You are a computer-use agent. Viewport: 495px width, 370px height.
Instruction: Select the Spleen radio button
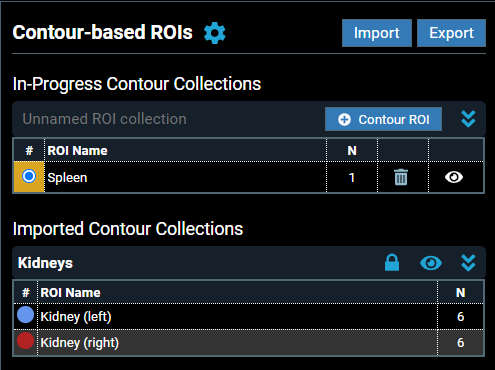29,176
